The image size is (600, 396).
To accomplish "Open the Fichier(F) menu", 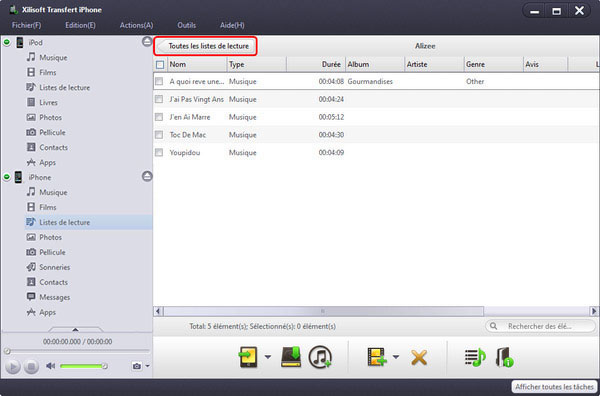I will pyautogui.click(x=26, y=25).
